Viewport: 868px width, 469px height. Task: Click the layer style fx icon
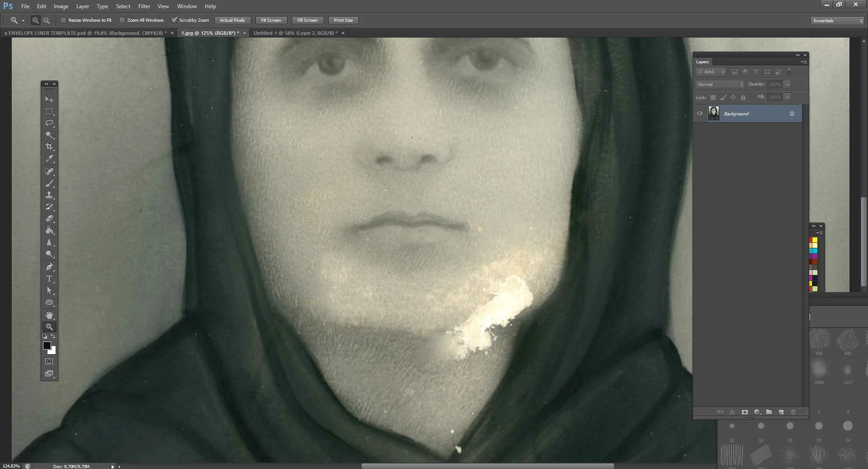(x=732, y=412)
